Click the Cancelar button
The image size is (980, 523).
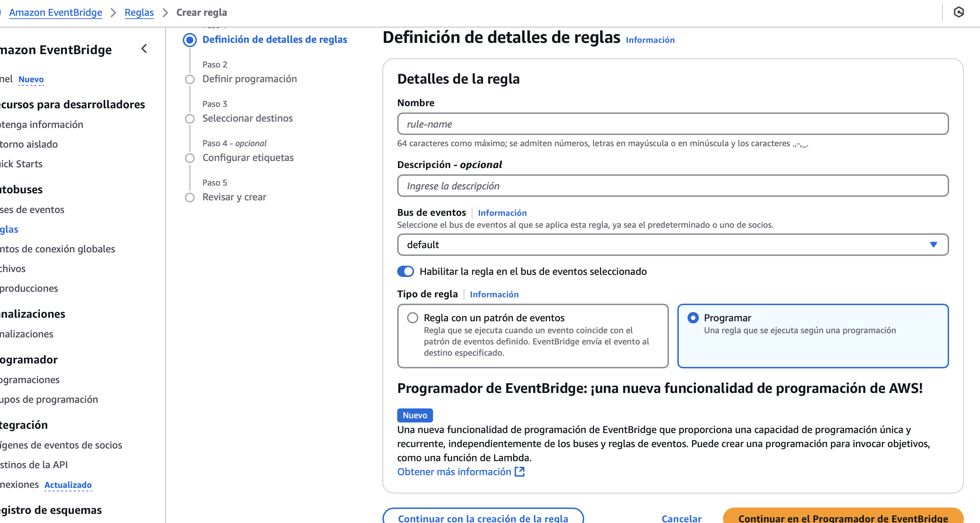click(681, 518)
